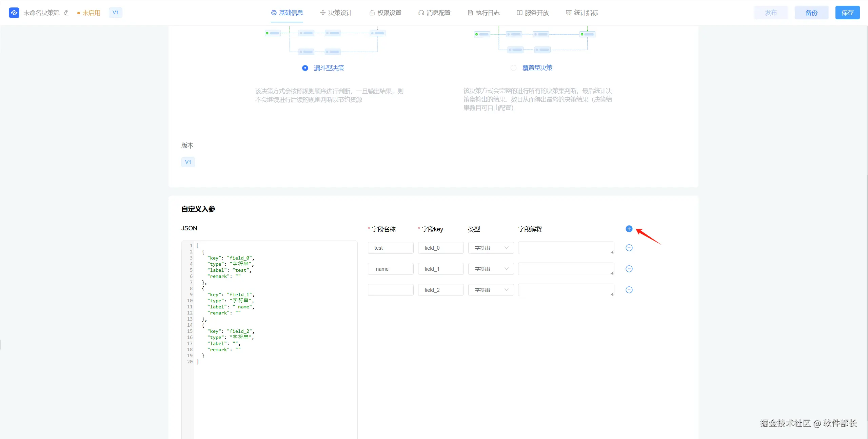Remove the field_1 row with minus icon
Viewport: 868px width, 439px height.
click(x=629, y=269)
